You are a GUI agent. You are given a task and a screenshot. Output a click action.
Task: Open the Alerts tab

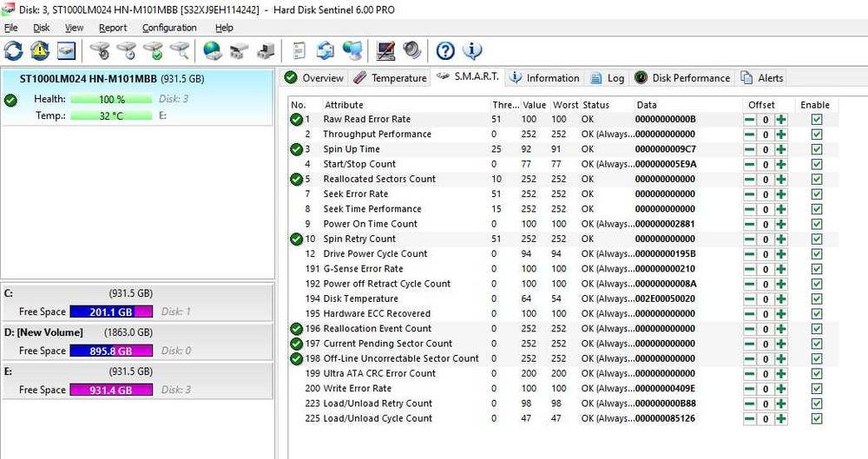click(x=762, y=78)
